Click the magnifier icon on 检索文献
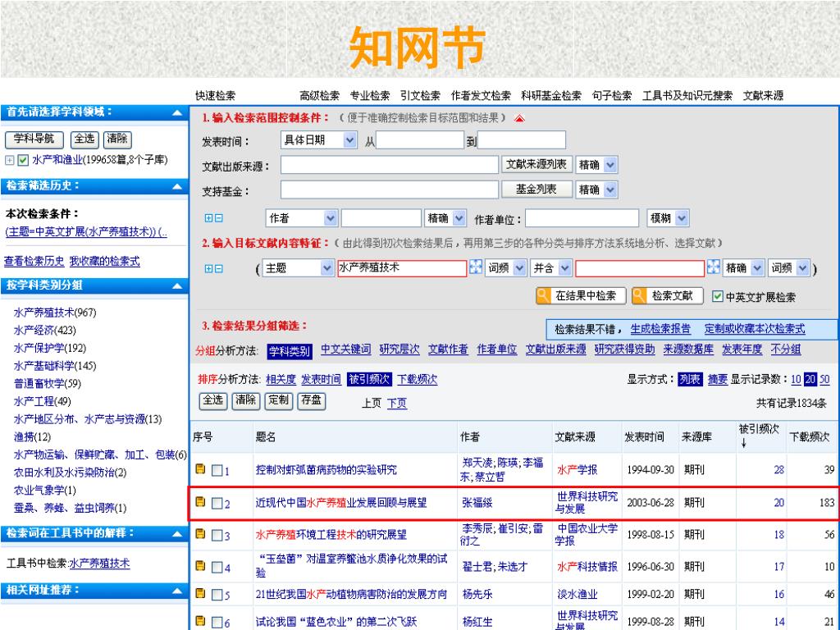 639,295
